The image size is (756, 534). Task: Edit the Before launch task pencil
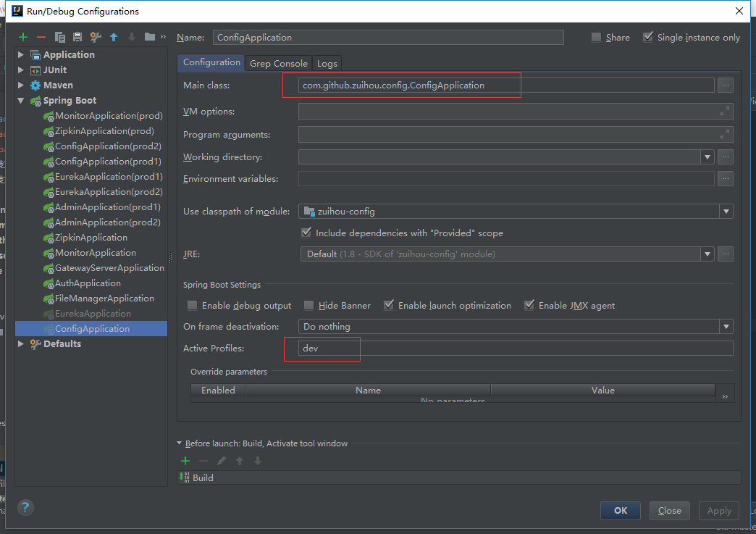(x=222, y=461)
